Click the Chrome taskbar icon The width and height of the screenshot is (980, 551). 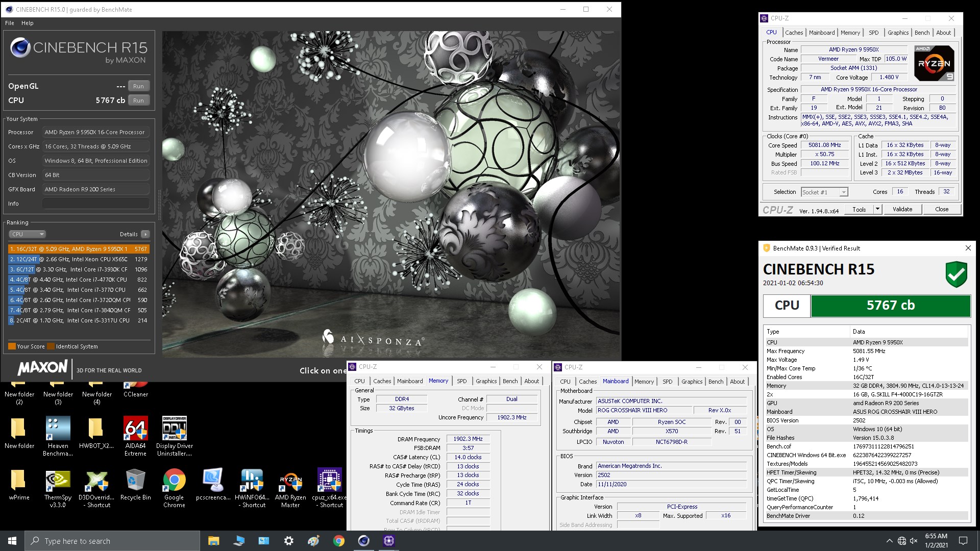point(338,541)
